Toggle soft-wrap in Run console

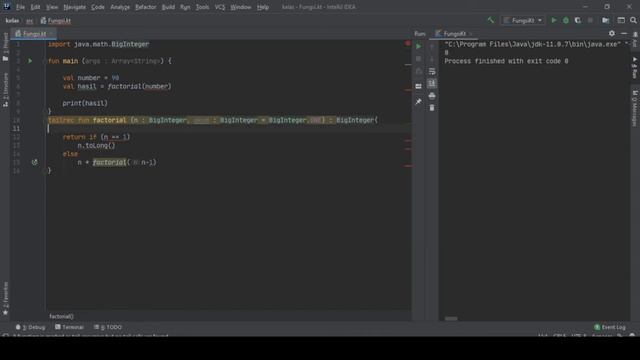[432, 71]
